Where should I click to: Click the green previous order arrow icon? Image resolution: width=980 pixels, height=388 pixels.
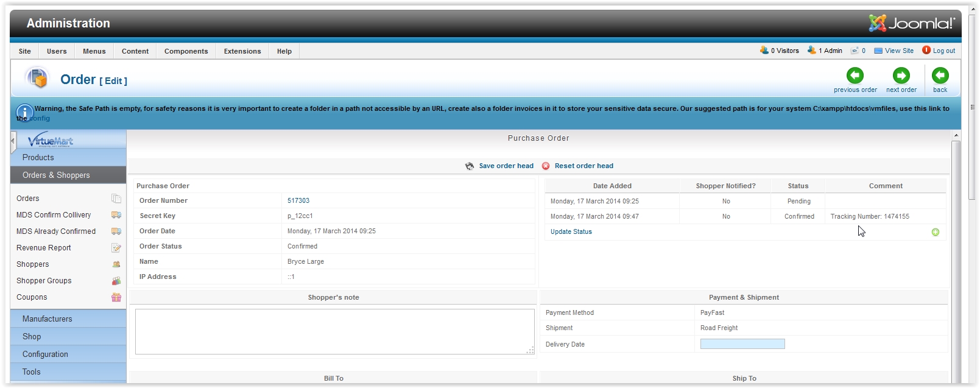855,76
